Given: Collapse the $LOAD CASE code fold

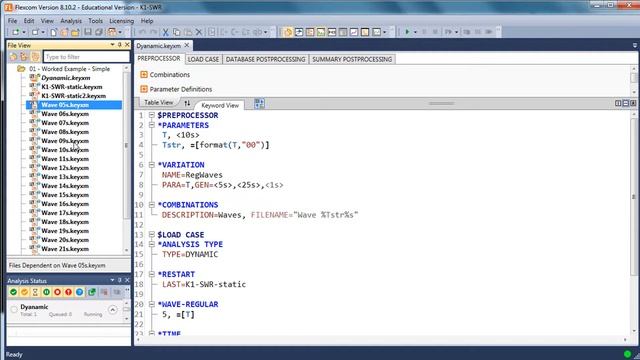Looking at the screenshot, I should pyautogui.click(x=152, y=235).
